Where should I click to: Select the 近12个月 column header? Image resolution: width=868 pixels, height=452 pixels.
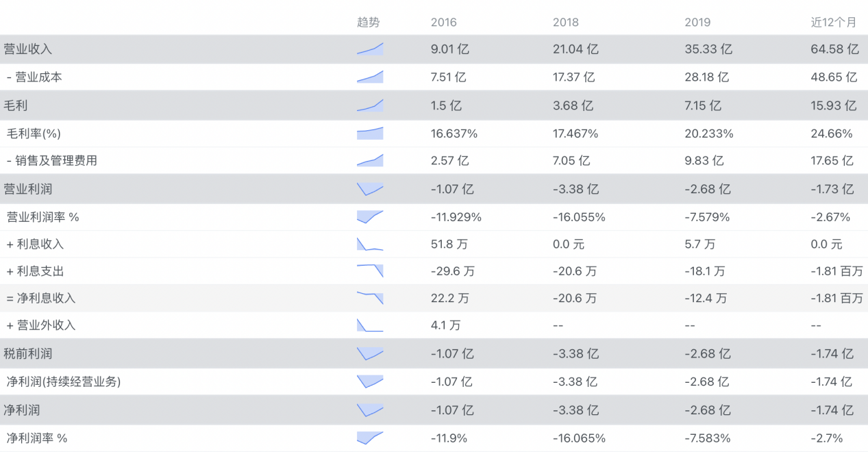pos(834,23)
